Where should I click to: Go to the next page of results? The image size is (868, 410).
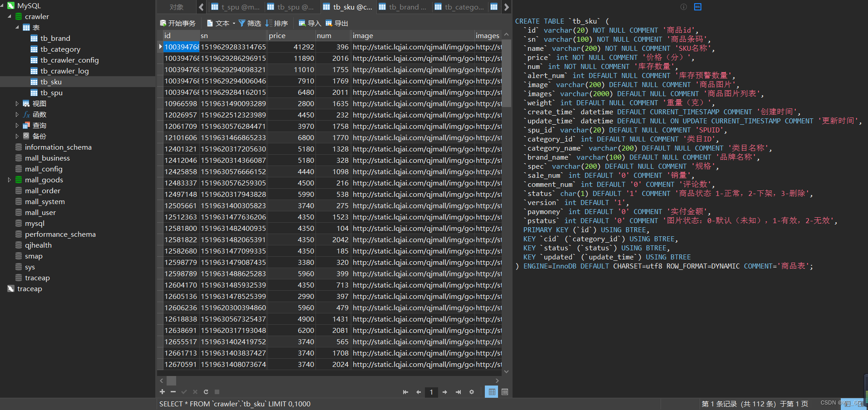[444, 392]
